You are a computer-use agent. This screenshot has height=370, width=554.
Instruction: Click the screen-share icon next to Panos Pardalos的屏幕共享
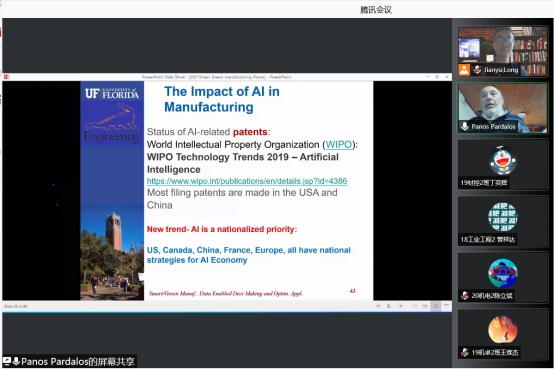(x=7, y=361)
